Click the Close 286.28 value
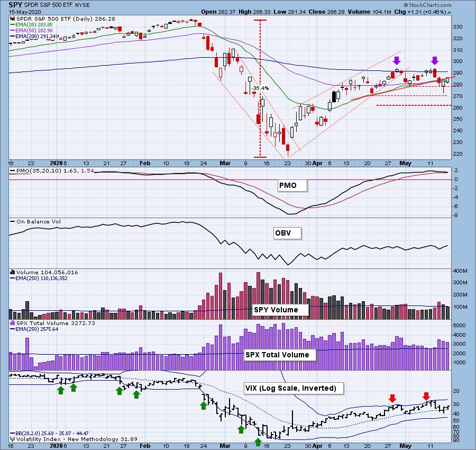Image resolution: width=476 pixels, height=450 pixels. (325, 12)
